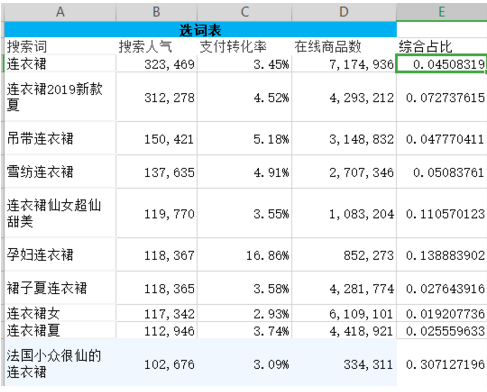Screen dimensions: 487x392
Task: Select cell with value 0.04508319
Action: (x=442, y=64)
